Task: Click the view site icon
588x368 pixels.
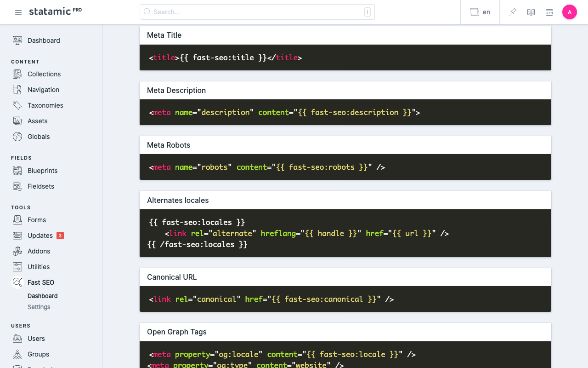Action: pyautogui.click(x=549, y=12)
